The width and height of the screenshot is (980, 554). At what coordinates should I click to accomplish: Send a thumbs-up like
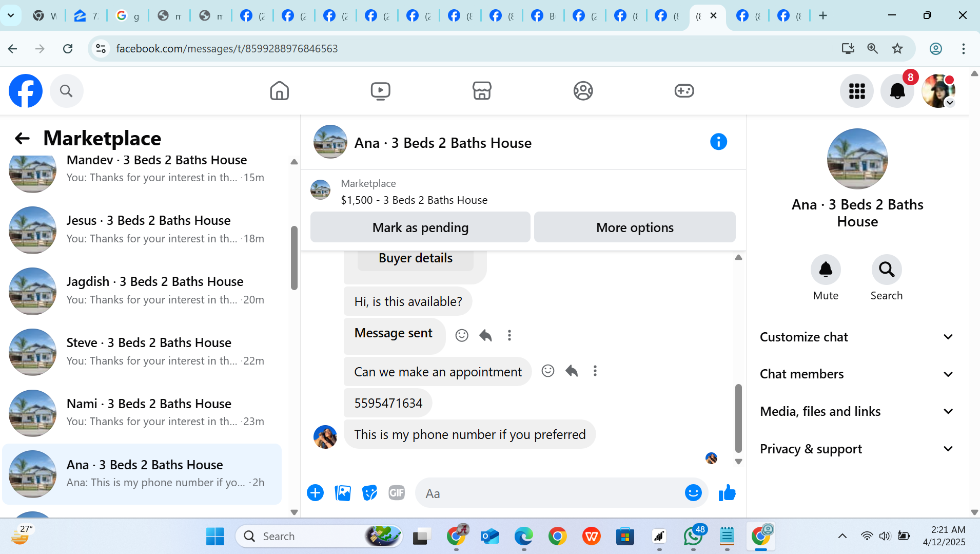[727, 493]
